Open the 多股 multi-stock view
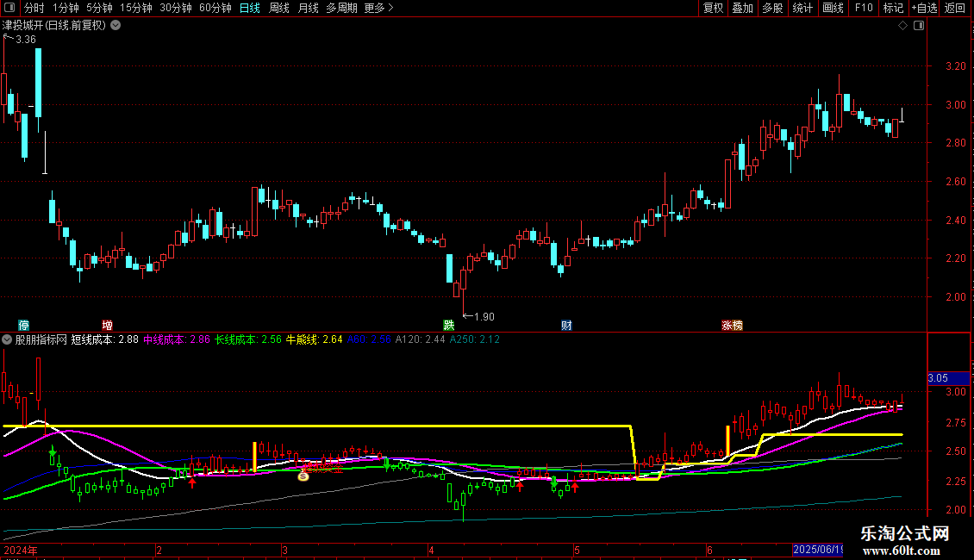Image resolution: width=974 pixels, height=560 pixels. 772,8
